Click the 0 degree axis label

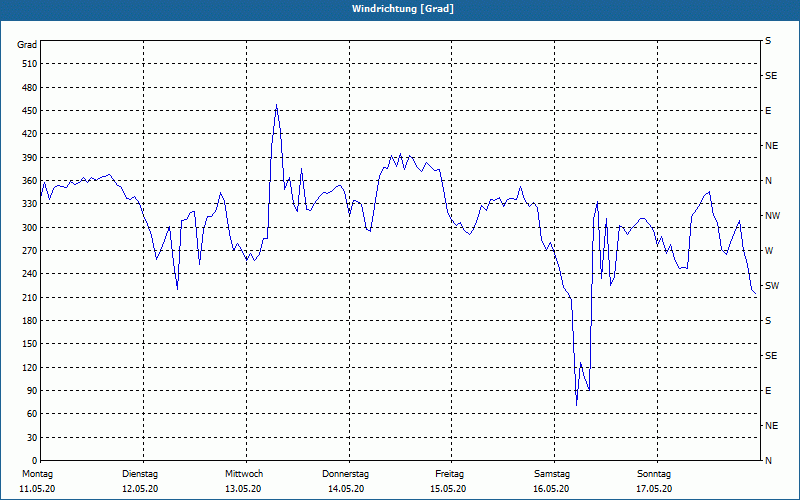pos(34,461)
